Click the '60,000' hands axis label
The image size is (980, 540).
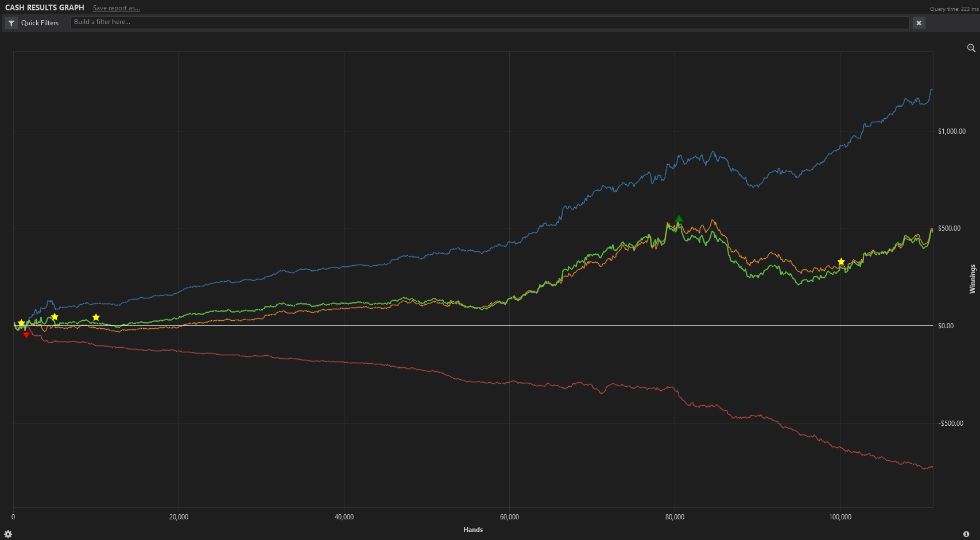[509, 517]
